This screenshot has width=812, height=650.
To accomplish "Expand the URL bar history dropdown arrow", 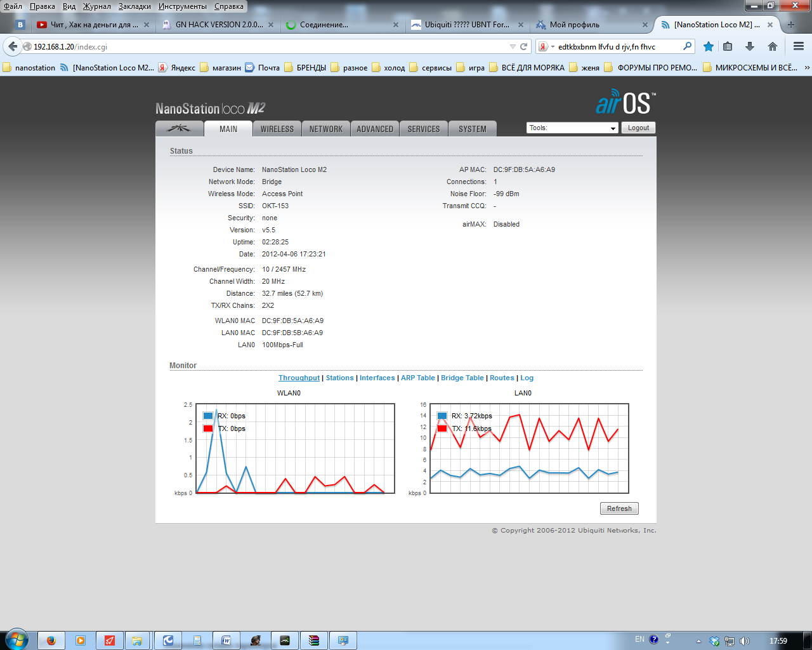I will [513, 46].
